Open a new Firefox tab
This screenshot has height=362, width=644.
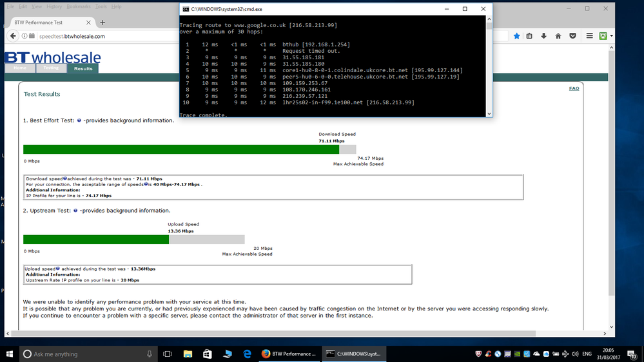pos(102,23)
